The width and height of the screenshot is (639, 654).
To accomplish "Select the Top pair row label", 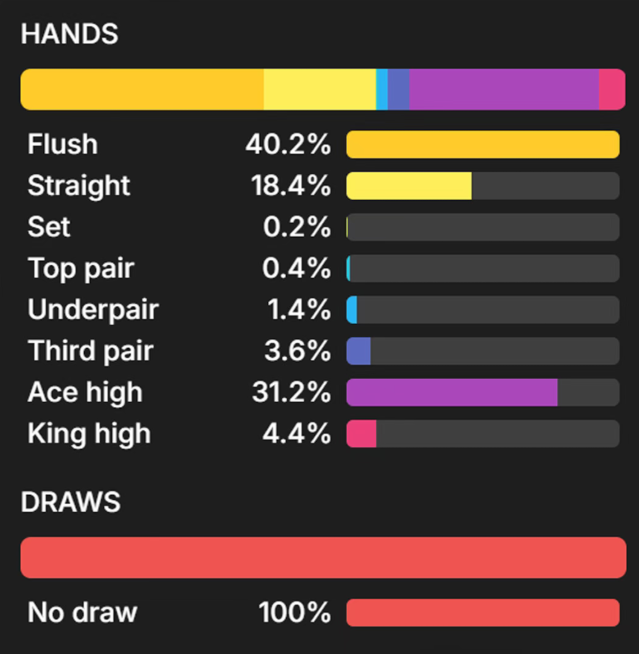I will [81, 269].
